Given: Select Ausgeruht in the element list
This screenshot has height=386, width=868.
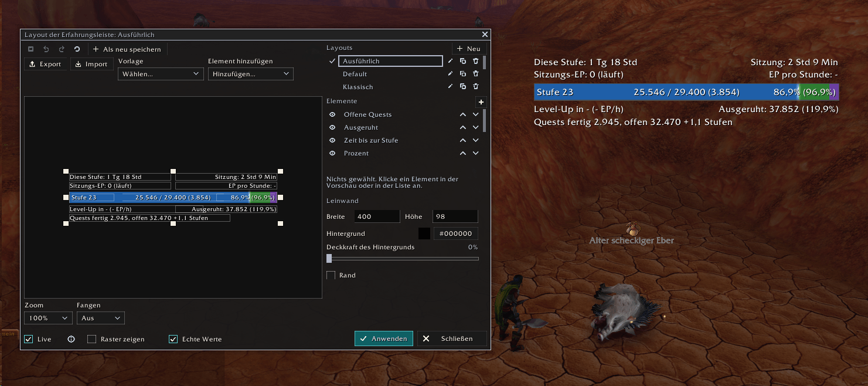Looking at the screenshot, I should [361, 127].
